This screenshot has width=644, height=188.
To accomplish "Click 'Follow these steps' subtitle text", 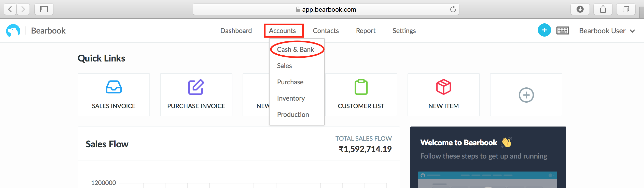I will coord(484,156).
